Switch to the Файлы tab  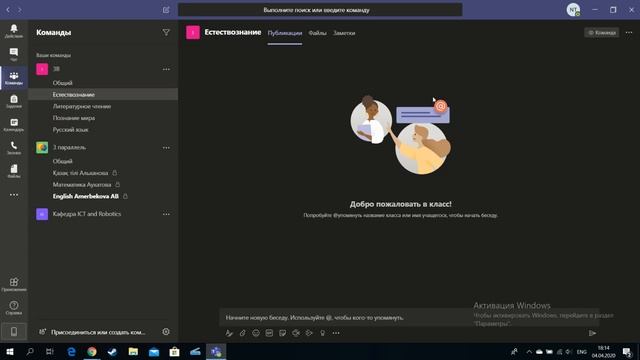pyautogui.click(x=317, y=33)
